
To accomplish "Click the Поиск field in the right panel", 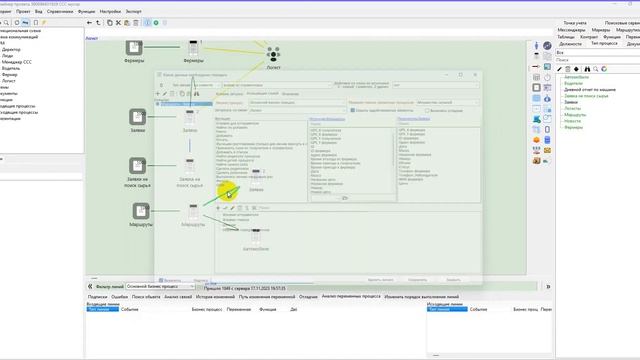I will point(597,60).
